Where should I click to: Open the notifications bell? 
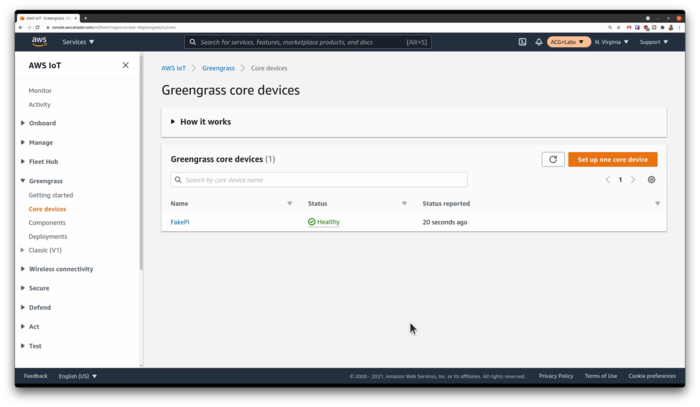click(x=539, y=42)
